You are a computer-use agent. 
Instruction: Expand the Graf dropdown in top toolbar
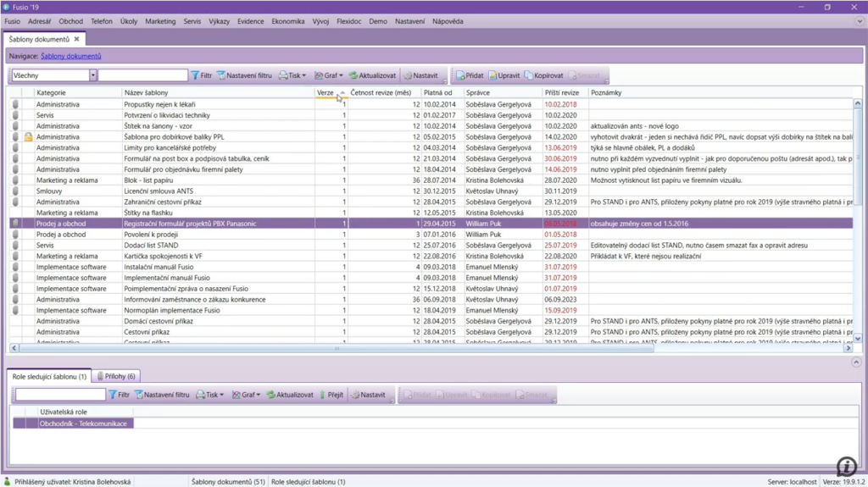point(341,75)
